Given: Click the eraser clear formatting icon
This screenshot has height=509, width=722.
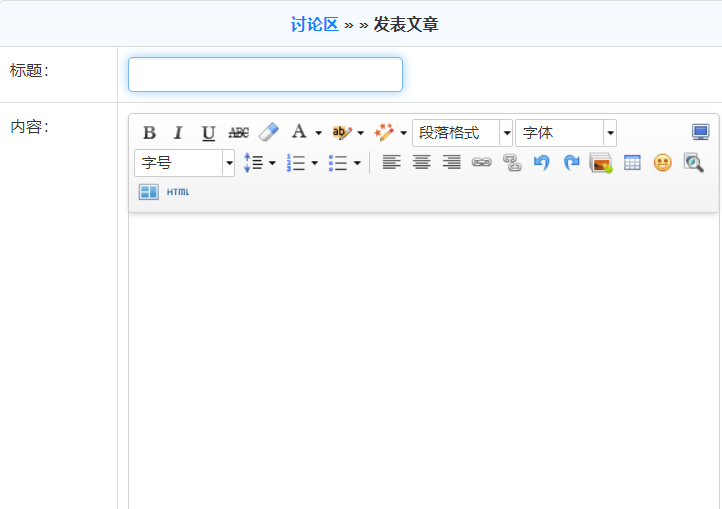Looking at the screenshot, I should coord(268,133).
